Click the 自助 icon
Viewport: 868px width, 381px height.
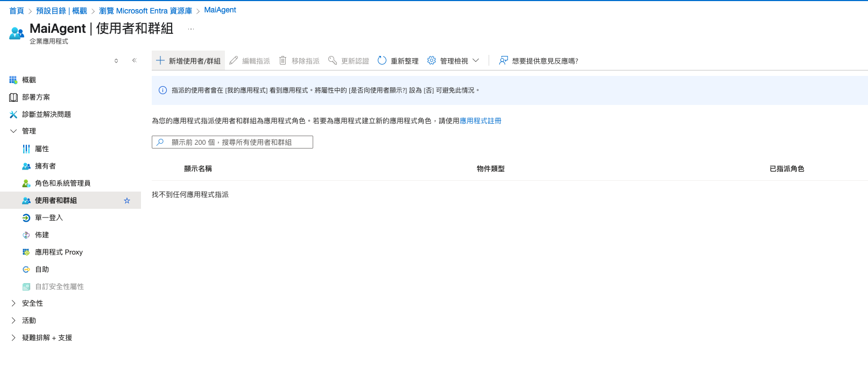click(26, 270)
